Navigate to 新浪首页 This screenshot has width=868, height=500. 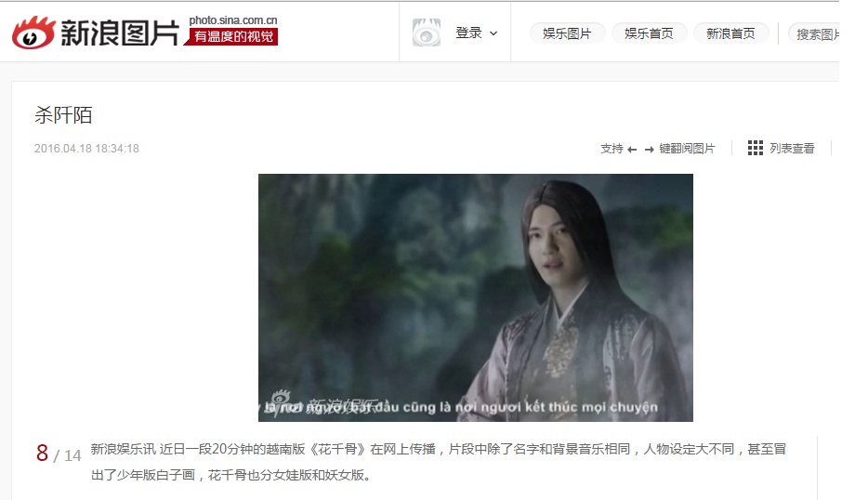(730, 33)
